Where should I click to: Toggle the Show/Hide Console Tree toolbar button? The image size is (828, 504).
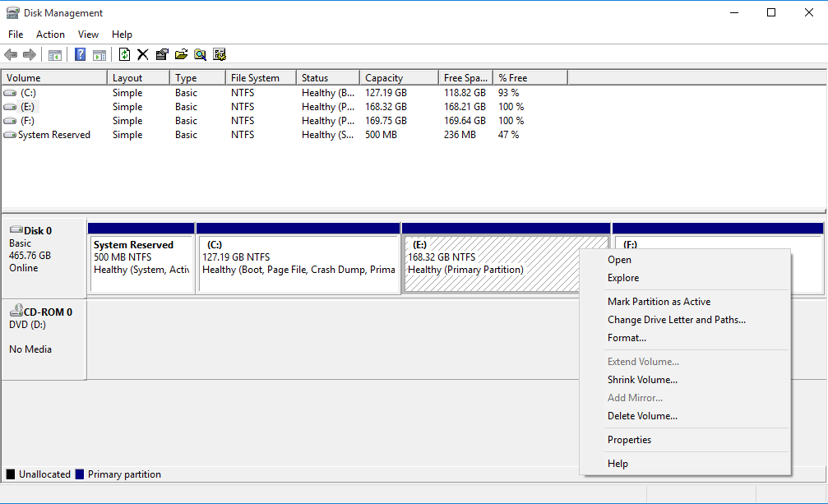[54, 54]
